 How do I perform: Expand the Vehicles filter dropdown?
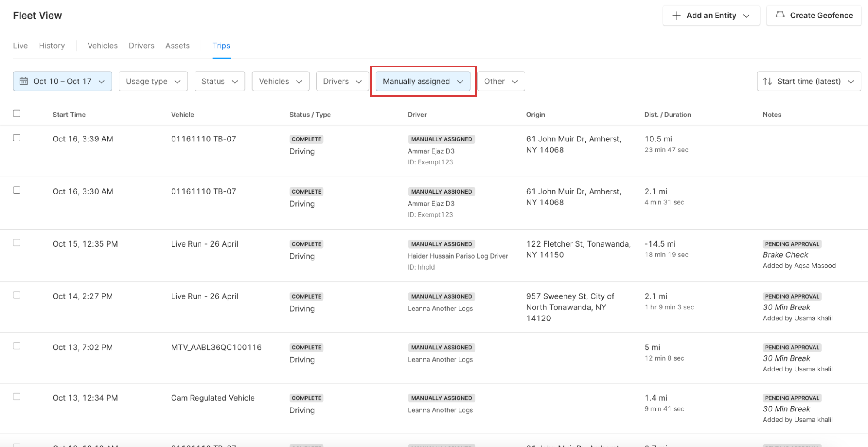[x=281, y=81]
